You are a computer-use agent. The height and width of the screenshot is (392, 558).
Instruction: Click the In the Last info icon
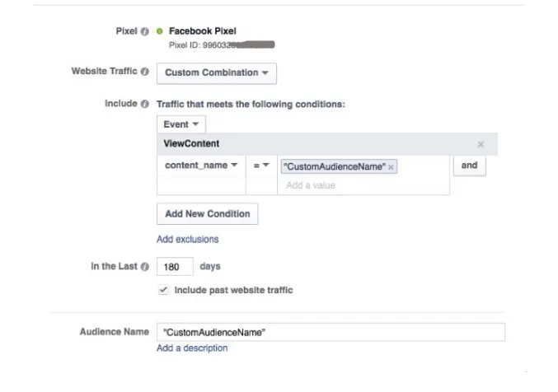[x=144, y=267]
